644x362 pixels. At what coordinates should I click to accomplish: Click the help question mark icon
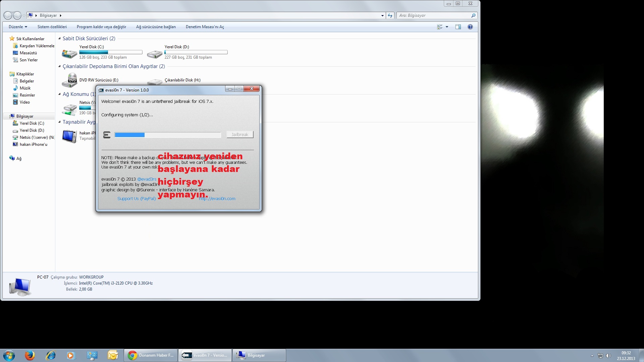(470, 27)
